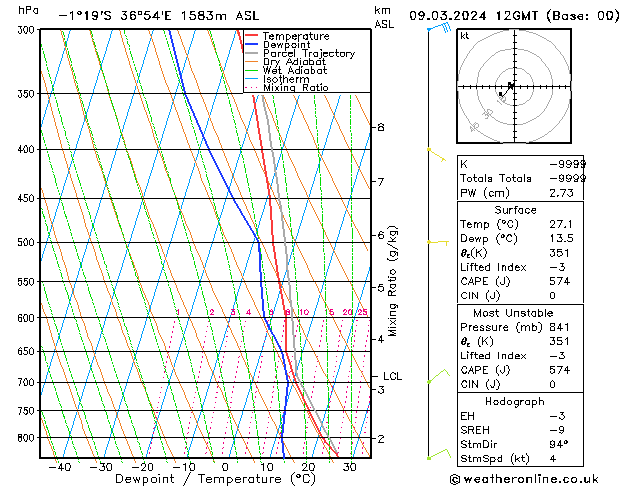Click the 'Surface' section heading
This screenshot has height=486, width=629.
(x=515, y=210)
